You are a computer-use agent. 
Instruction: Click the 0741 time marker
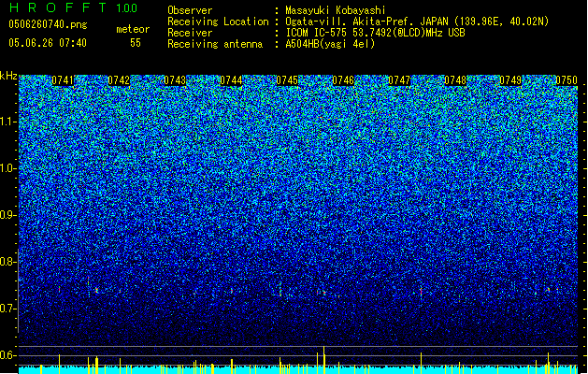click(x=63, y=80)
